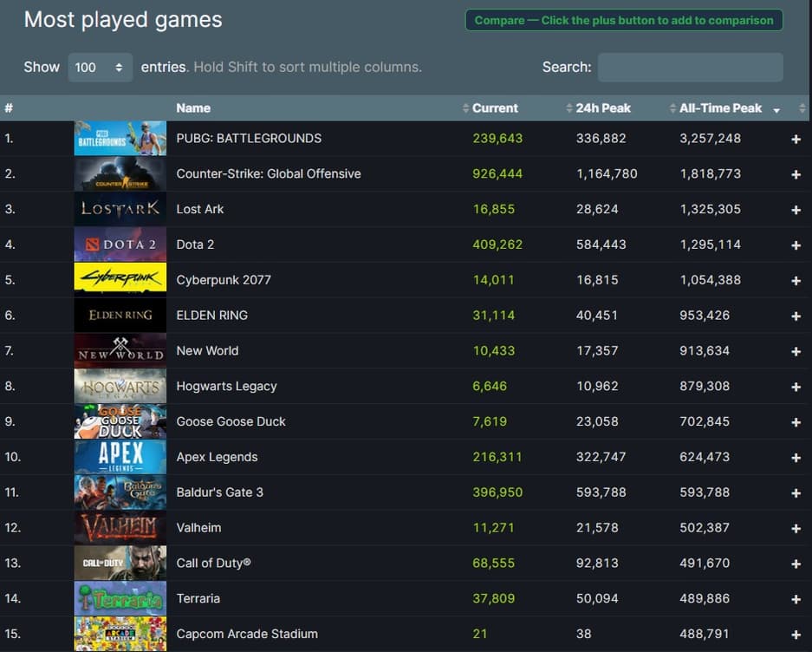The height and width of the screenshot is (652, 812).
Task: Select current player count 926,444
Action: (497, 173)
